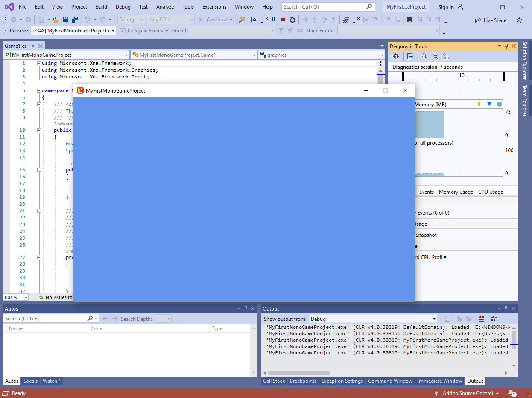This screenshot has width=532, height=398.
Task: Toggle auto-hide pin on Autos panel
Action: 246,308
